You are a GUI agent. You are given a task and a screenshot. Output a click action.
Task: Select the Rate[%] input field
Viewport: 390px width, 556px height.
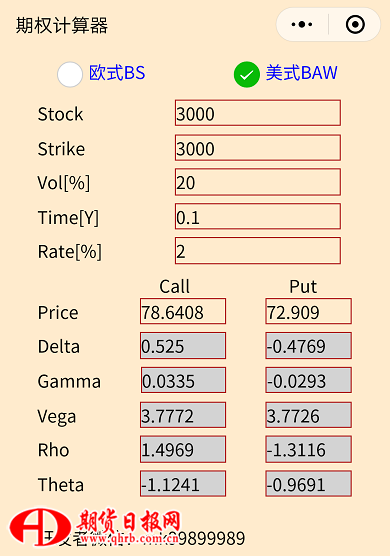258,251
